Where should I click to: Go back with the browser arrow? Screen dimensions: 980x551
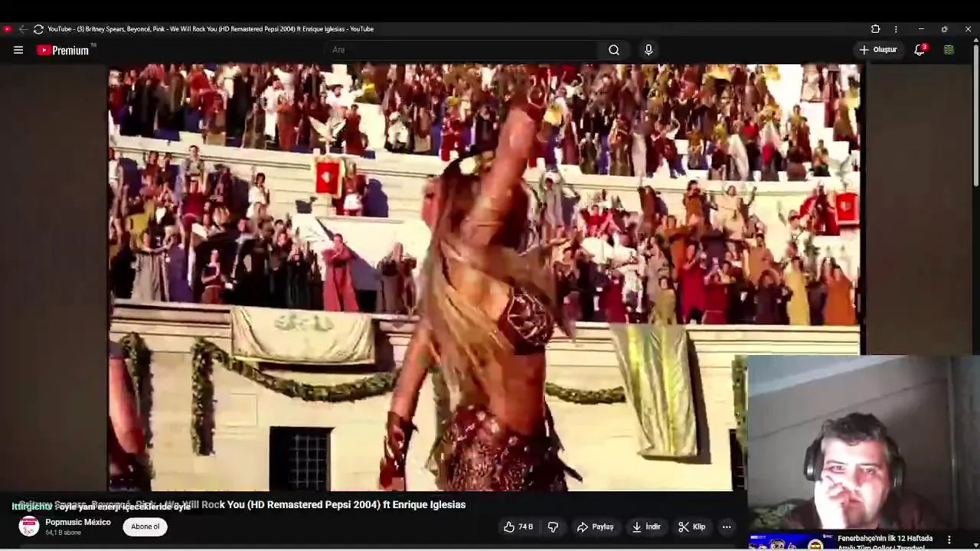pyautogui.click(x=23, y=29)
